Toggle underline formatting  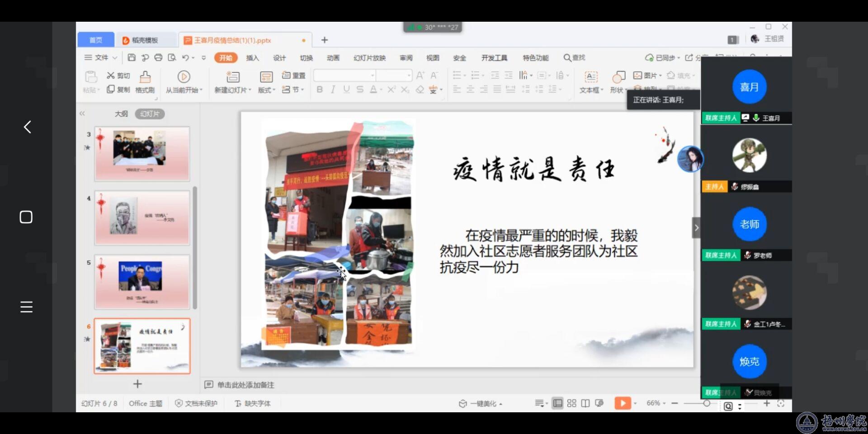(346, 90)
